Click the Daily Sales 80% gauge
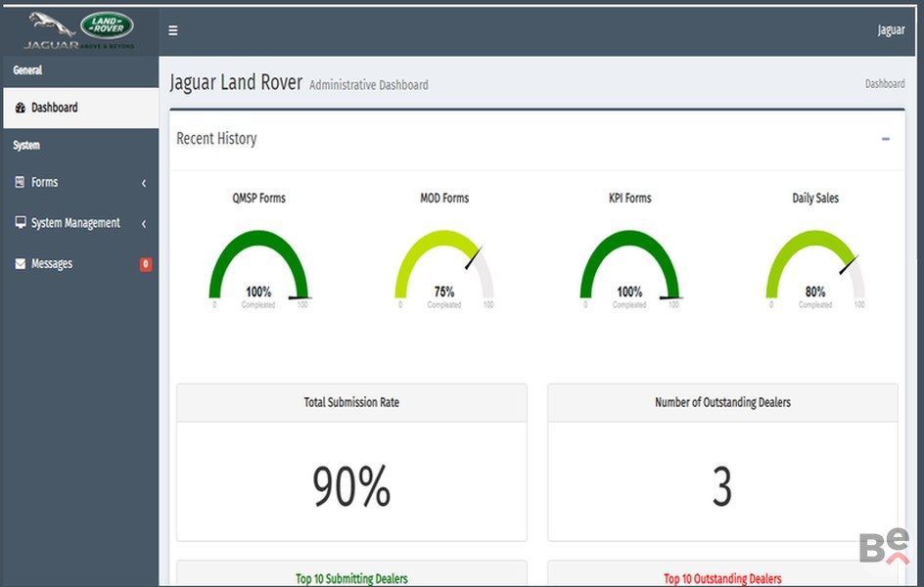 pos(815,266)
